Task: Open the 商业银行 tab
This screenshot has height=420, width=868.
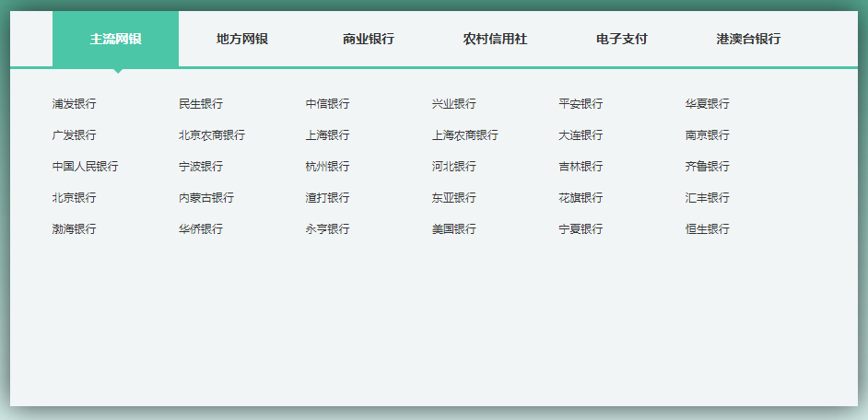Action: pos(368,39)
